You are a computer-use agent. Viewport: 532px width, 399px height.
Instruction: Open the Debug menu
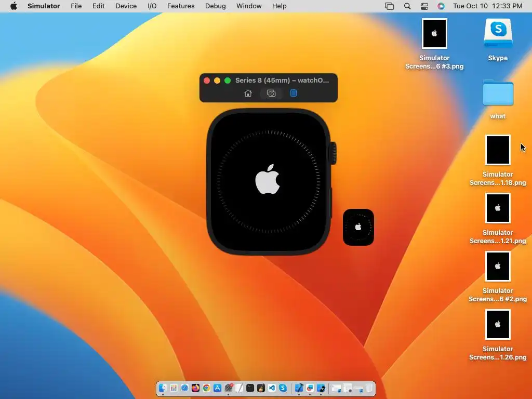click(216, 6)
